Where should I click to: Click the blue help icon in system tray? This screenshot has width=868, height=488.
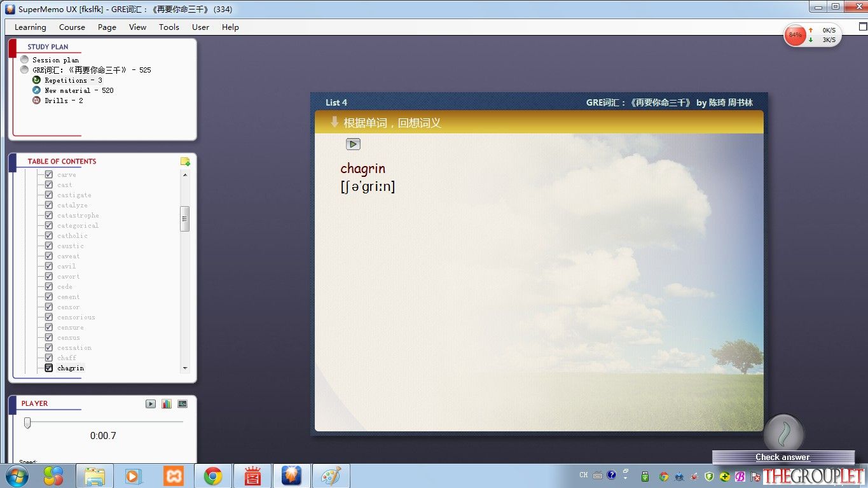(612, 475)
